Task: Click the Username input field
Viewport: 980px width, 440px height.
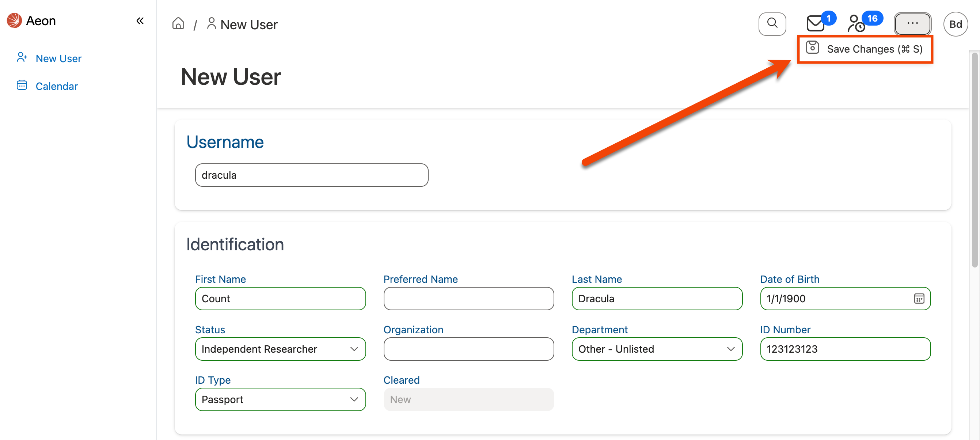Action: pos(311,175)
